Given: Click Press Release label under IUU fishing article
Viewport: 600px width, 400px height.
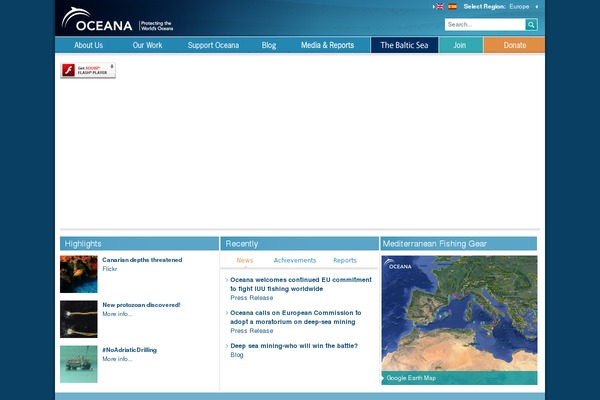Looking at the screenshot, I should coord(252,298).
